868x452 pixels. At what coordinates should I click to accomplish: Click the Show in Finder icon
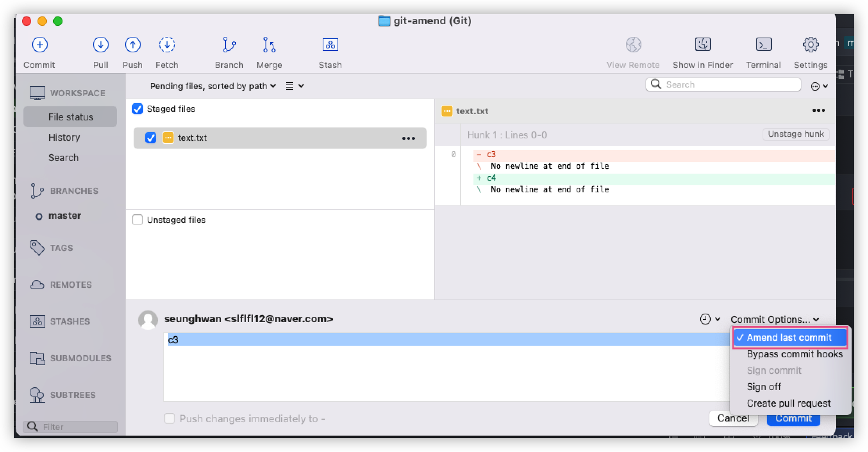[x=703, y=45]
